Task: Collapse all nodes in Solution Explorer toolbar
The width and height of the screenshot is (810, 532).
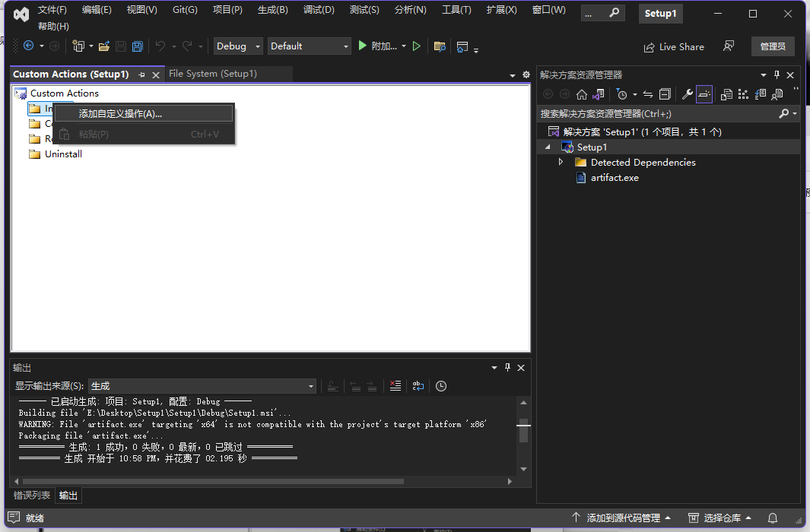Action: 665,94
